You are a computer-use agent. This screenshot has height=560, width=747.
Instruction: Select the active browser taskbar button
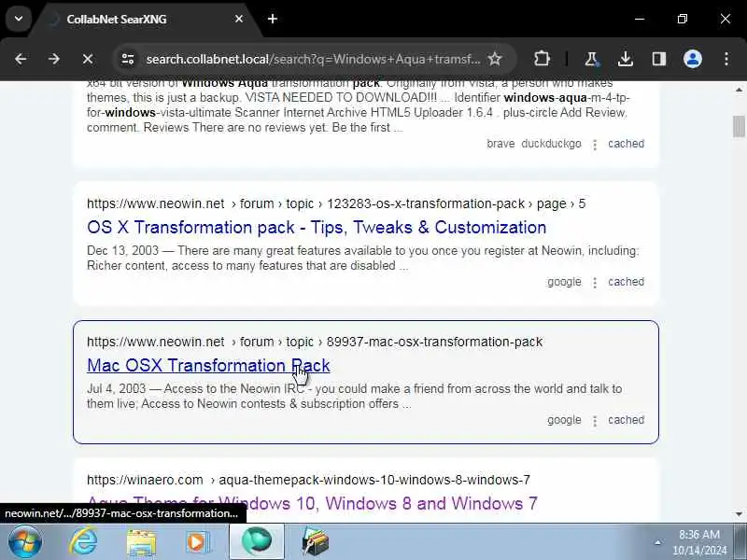click(x=257, y=542)
